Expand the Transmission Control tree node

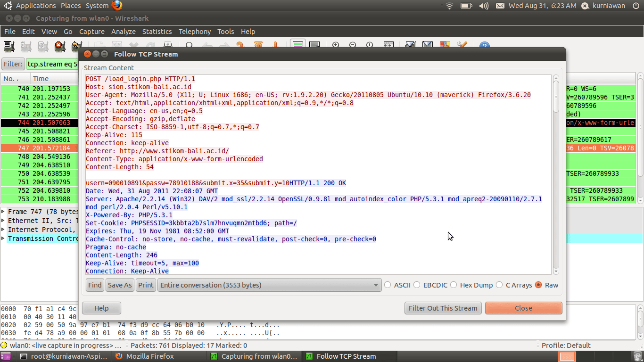click(x=3, y=239)
